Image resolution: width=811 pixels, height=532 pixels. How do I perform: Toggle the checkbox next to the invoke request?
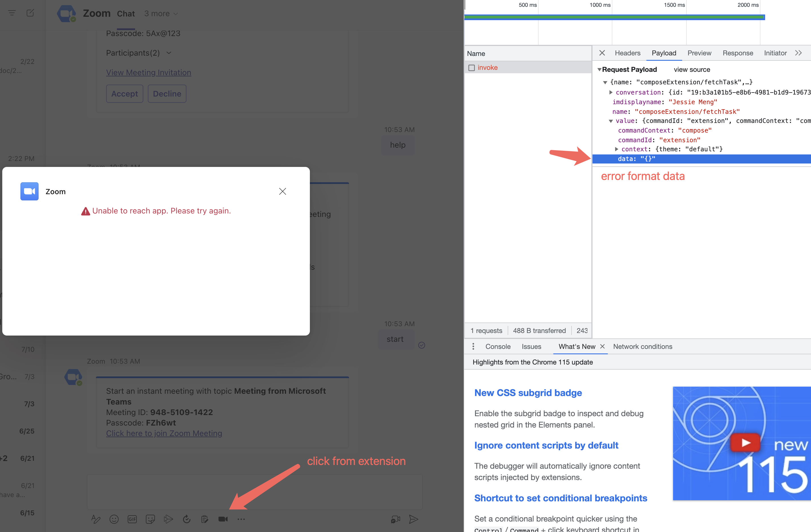point(472,68)
